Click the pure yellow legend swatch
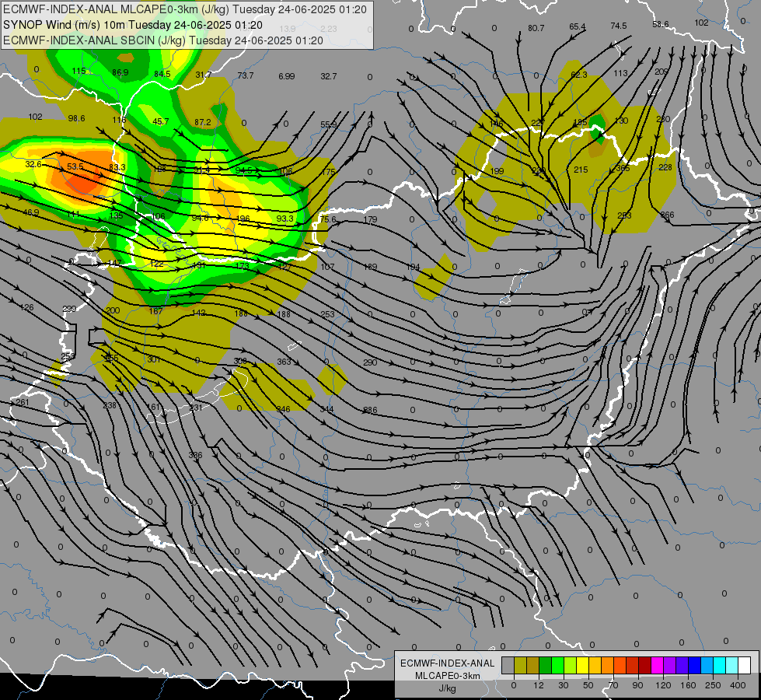This screenshot has height=700, width=761. click(583, 665)
